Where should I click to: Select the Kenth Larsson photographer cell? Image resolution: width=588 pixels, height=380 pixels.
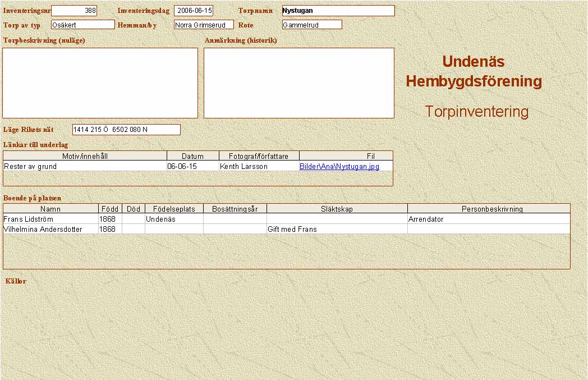click(259, 166)
